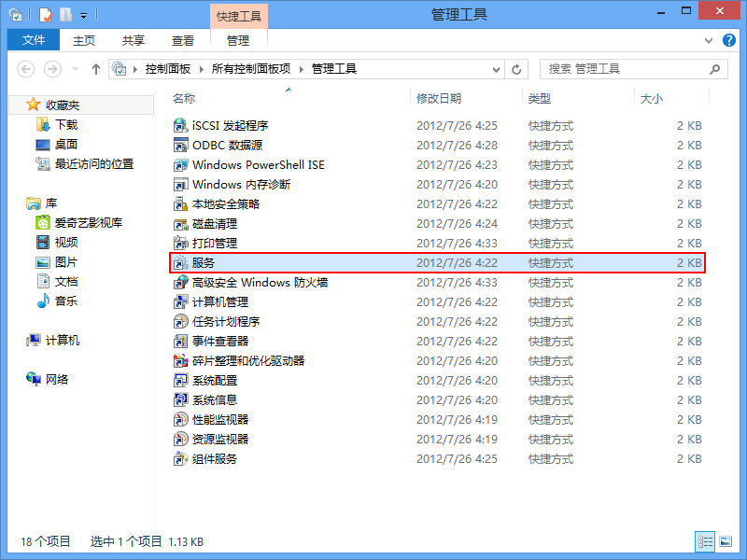This screenshot has width=747, height=560.
Task: Click 所有控制面板项 in the breadcrumb
Action: click(x=251, y=69)
